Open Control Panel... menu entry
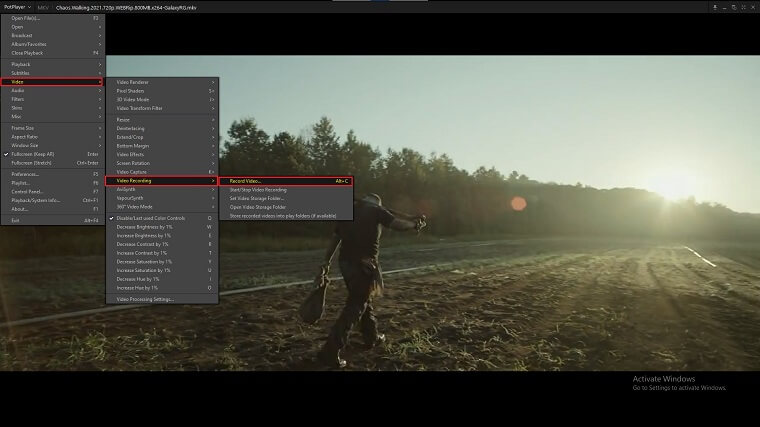760x427 pixels. [53, 191]
